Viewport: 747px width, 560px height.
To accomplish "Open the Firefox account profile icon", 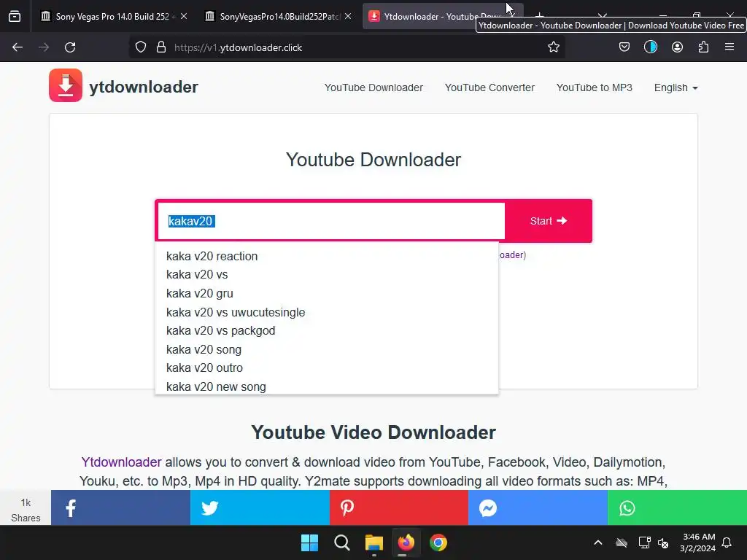I will click(677, 47).
